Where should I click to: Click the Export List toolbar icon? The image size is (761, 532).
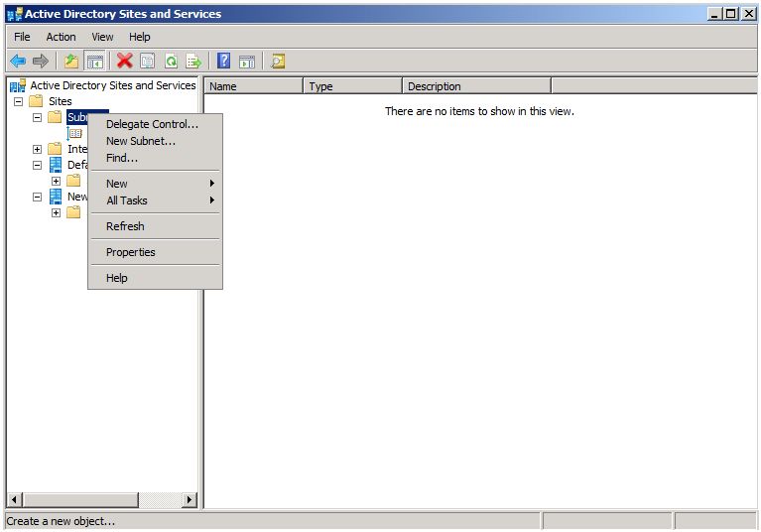pyautogui.click(x=193, y=62)
